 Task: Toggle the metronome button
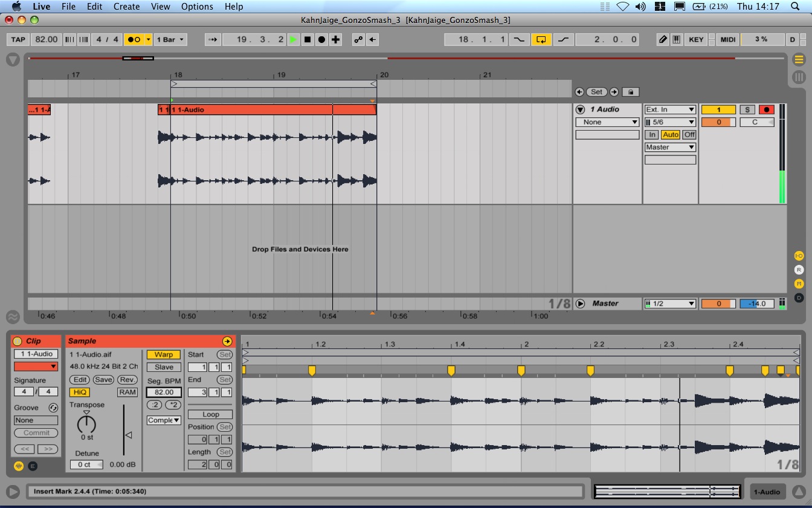click(134, 39)
